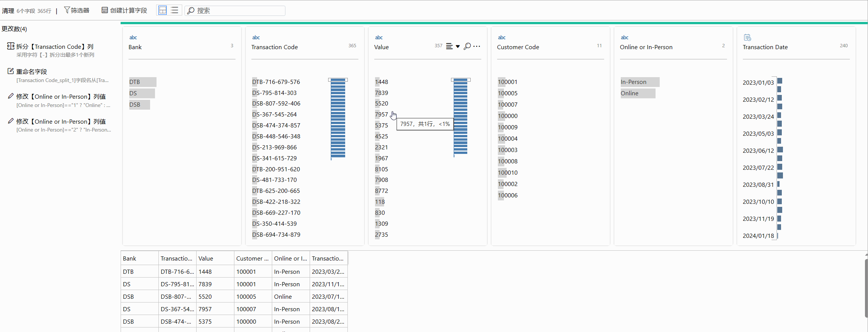Viewport: 868px width, 332px height.
Task: Click the Value field distribution scroll overview
Action: click(461, 117)
